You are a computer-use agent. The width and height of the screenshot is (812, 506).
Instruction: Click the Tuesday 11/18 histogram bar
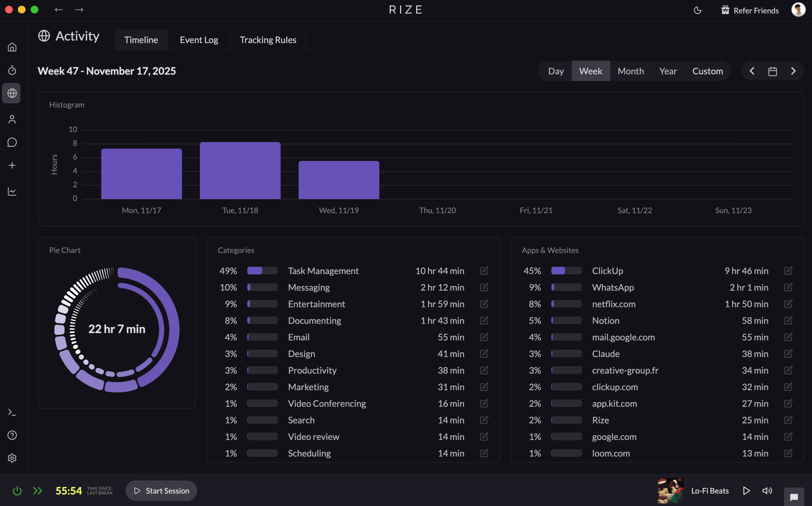(x=240, y=171)
